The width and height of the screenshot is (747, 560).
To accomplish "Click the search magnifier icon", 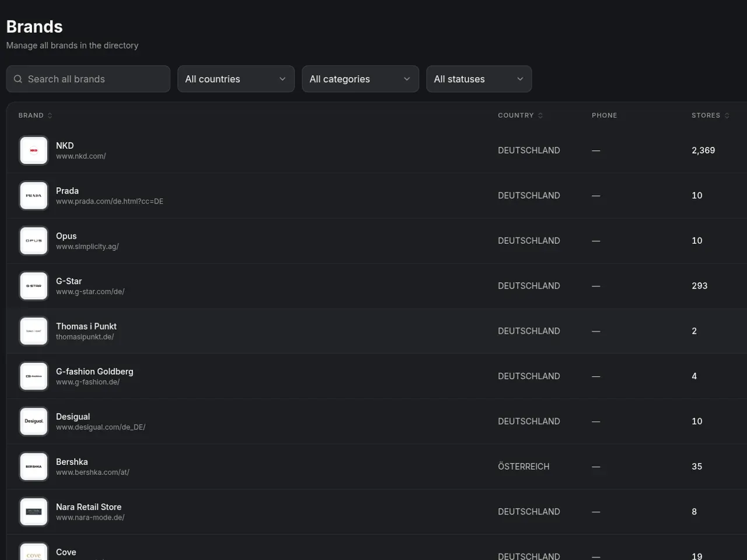I will point(18,79).
